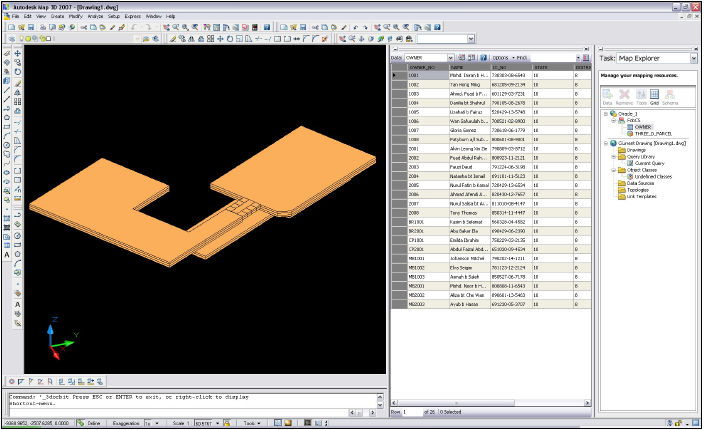This screenshot has height=430, width=704.
Task: Toggle the padlock icon beside Scale
Action: (227, 423)
